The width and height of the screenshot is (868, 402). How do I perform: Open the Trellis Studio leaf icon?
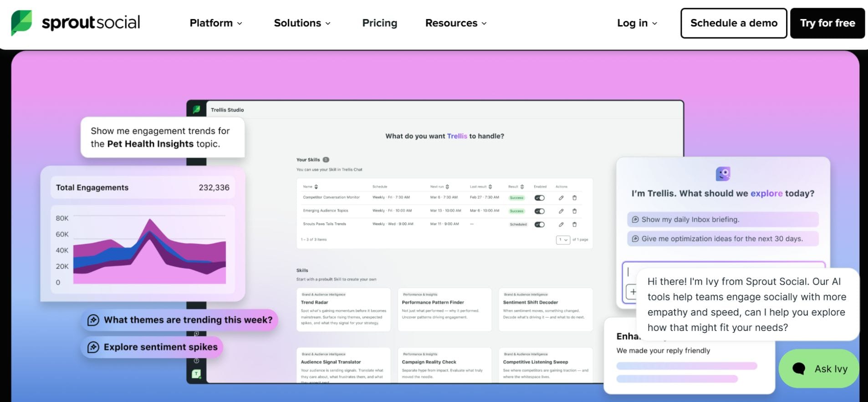(x=196, y=109)
